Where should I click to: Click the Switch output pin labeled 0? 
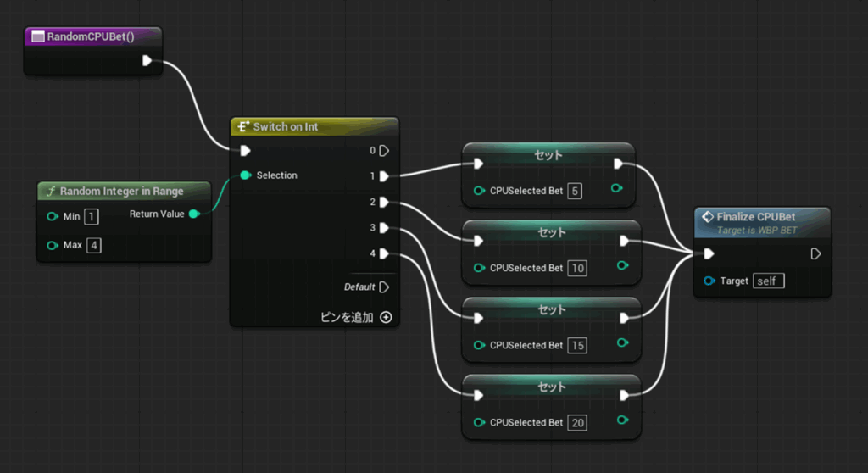tap(384, 151)
